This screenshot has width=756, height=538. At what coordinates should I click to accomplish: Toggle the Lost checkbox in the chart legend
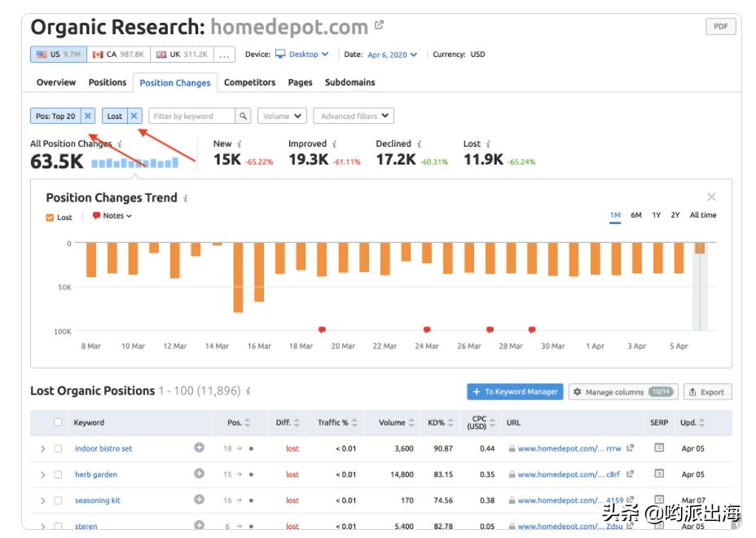click(52, 217)
